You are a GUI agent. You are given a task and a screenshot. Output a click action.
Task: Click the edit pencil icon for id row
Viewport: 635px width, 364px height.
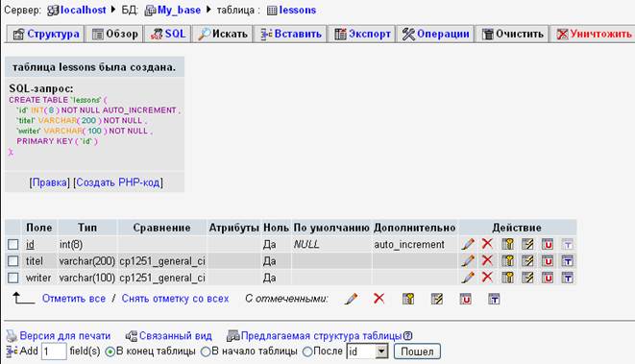click(468, 244)
